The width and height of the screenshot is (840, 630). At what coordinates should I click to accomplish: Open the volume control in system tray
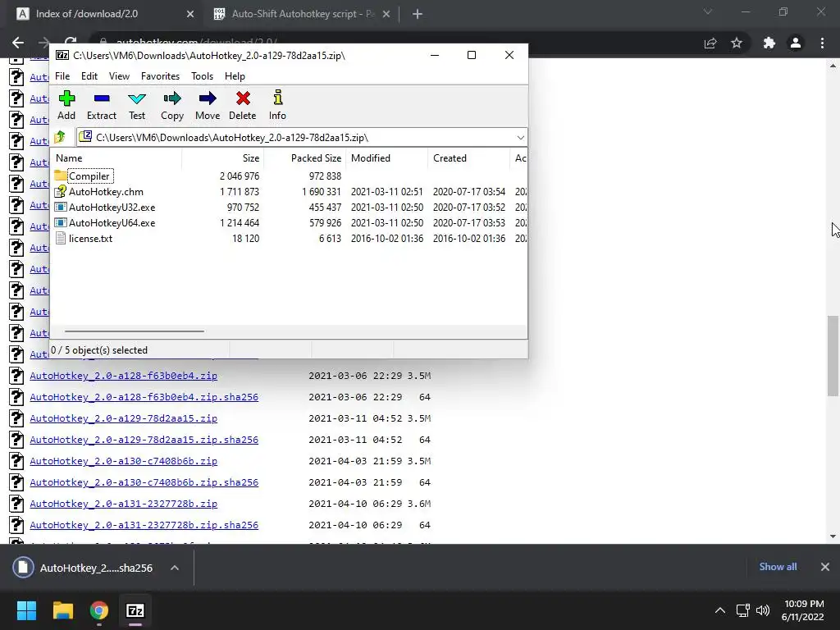point(763,610)
